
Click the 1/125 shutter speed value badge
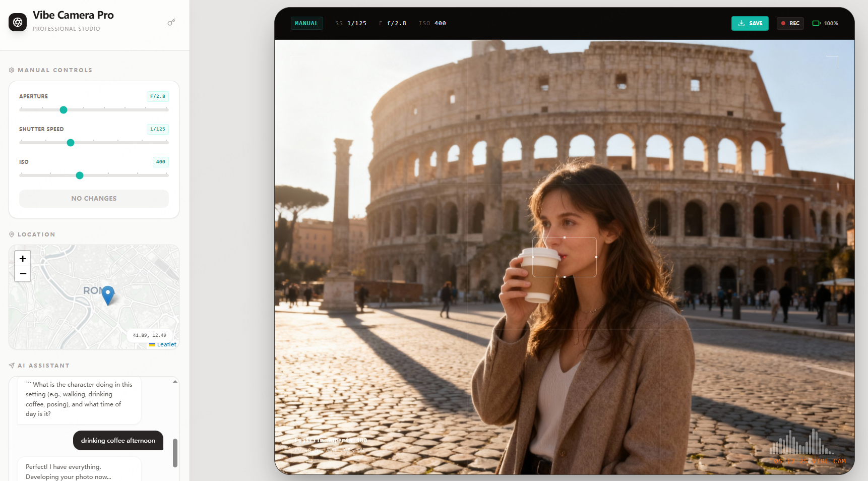[x=158, y=129]
